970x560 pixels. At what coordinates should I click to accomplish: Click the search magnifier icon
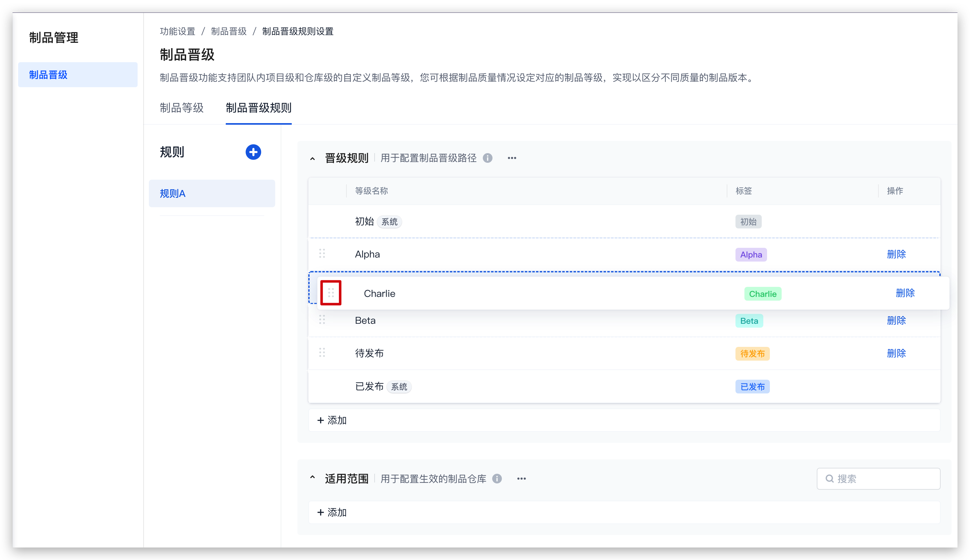point(830,478)
